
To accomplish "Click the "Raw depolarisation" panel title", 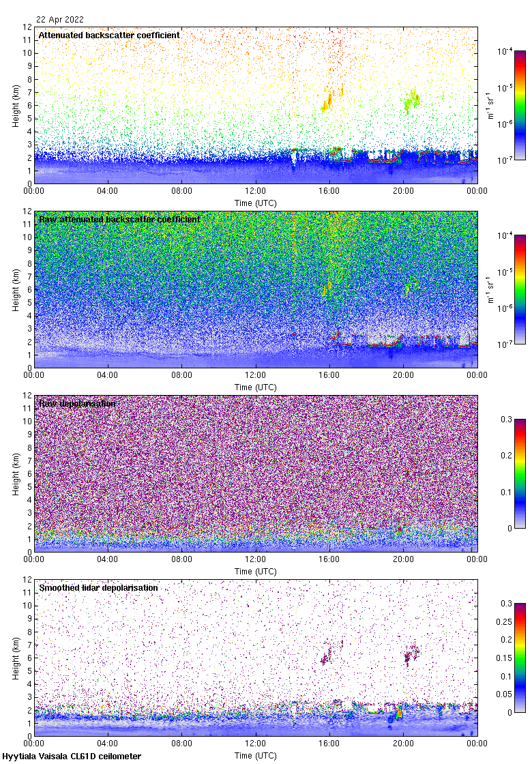I will tap(77, 403).
